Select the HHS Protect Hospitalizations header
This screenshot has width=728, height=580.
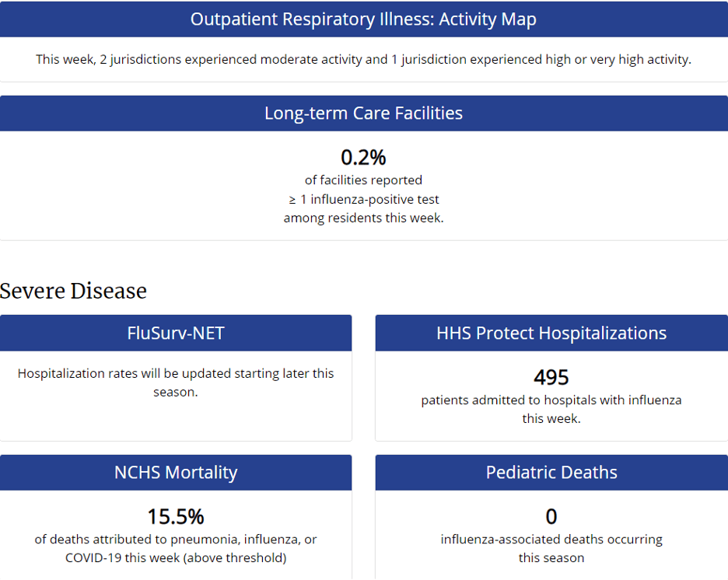pos(551,334)
